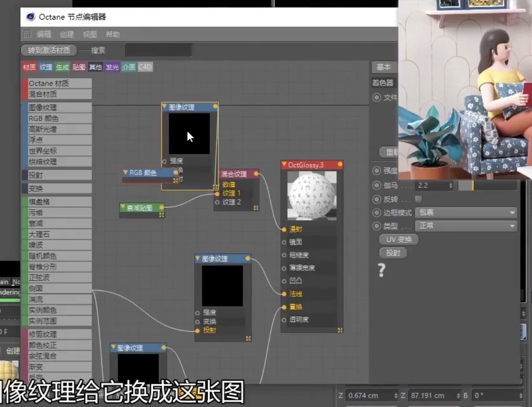The height and width of the screenshot is (407, 532).
Task: Click 投射 input port on middle 图像纹理
Action: coord(197,330)
